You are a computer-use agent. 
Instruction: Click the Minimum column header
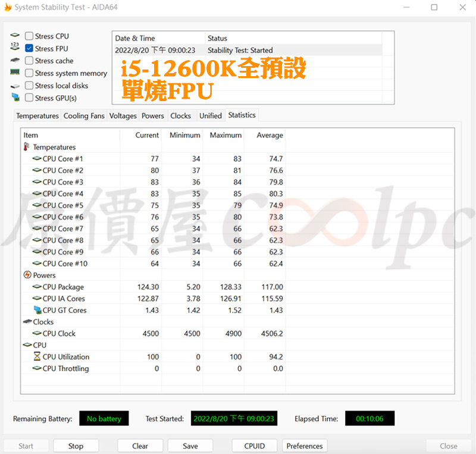(x=182, y=135)
